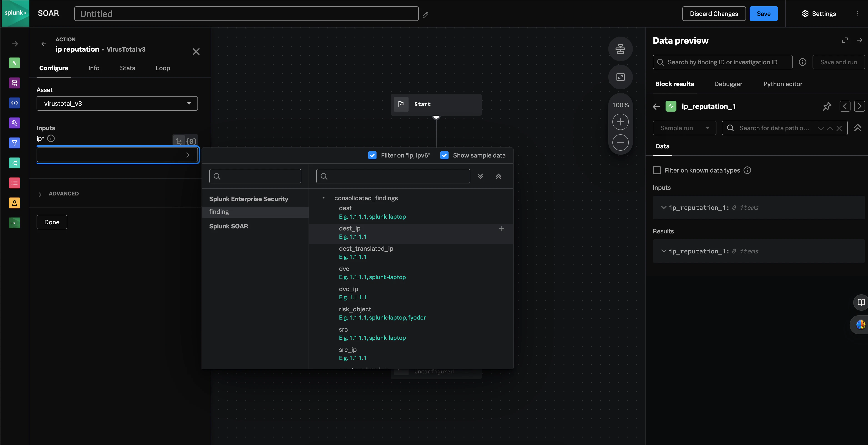Toggle Filter on "ip, ipv6" checkbox
The width and height of the screenshot is (868, 445).
pos(372,155)
